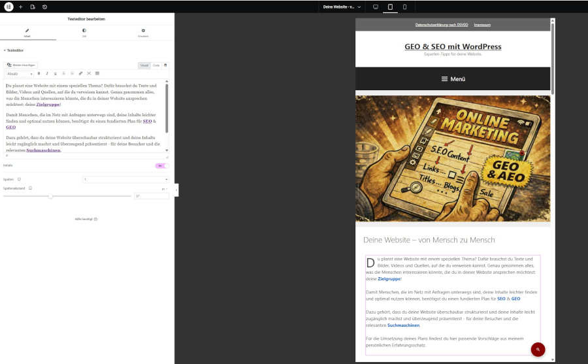Image resolution: width=588 pixels, height=364 pixels.
Task: Switch editor to Visuell mode
Action: click(144, 65)
